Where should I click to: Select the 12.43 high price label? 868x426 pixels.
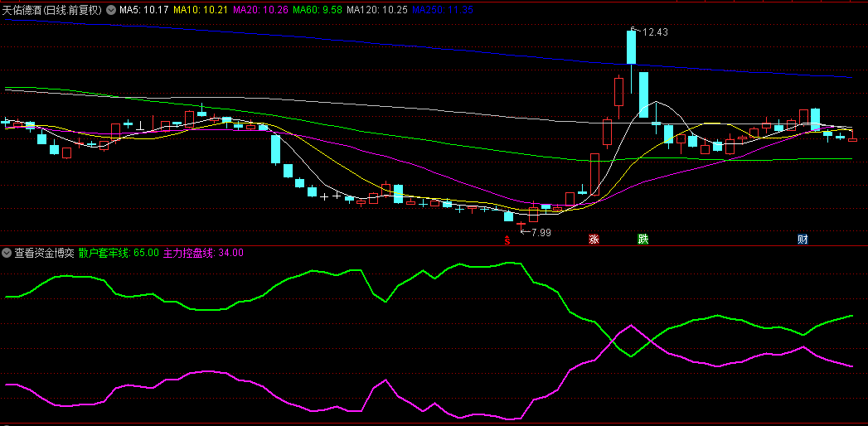click(x=656, y=32)
